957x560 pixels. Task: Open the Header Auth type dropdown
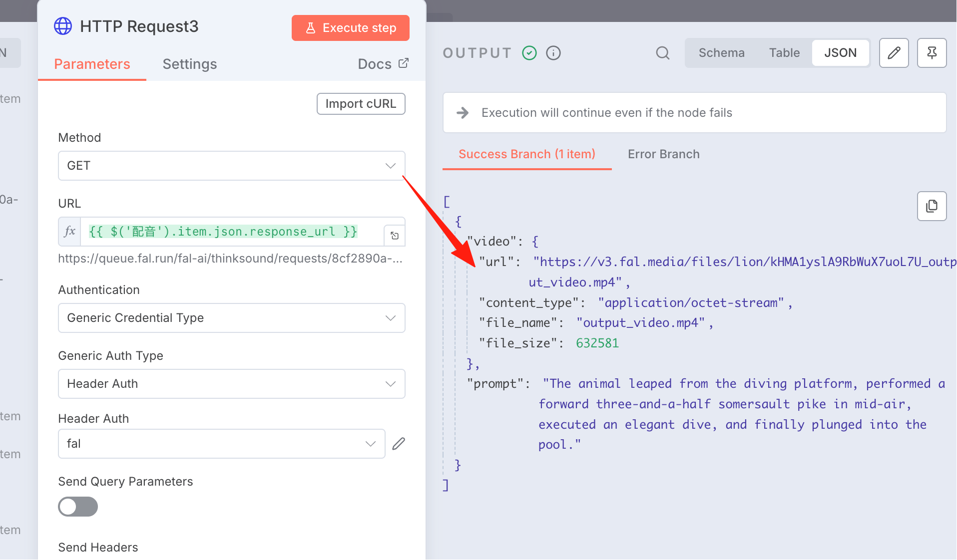232,384
